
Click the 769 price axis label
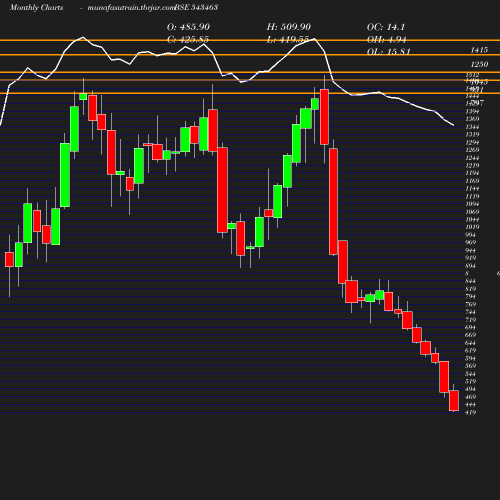click(x=470, y=304)
